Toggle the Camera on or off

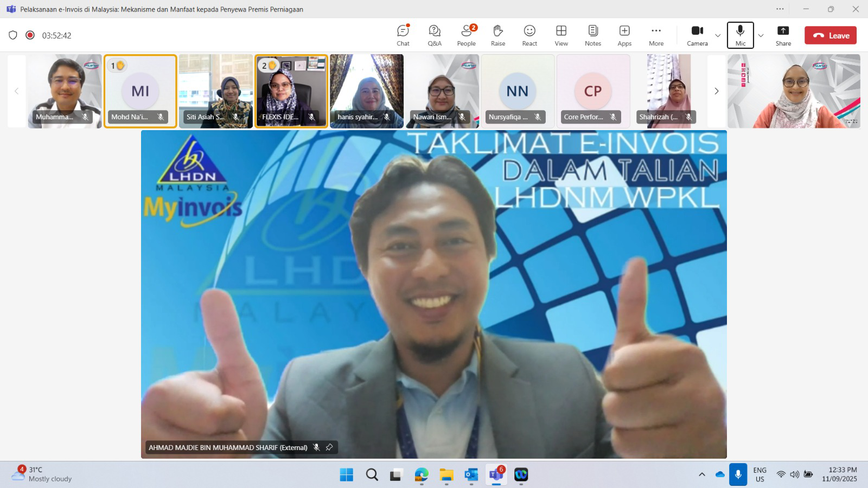coord(697,35)
